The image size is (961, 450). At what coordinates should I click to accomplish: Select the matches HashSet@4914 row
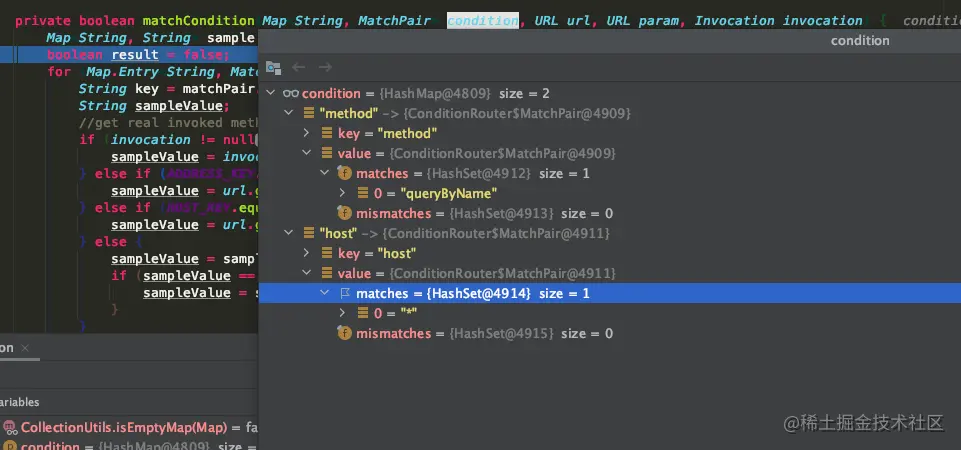[x=610, y=293]
